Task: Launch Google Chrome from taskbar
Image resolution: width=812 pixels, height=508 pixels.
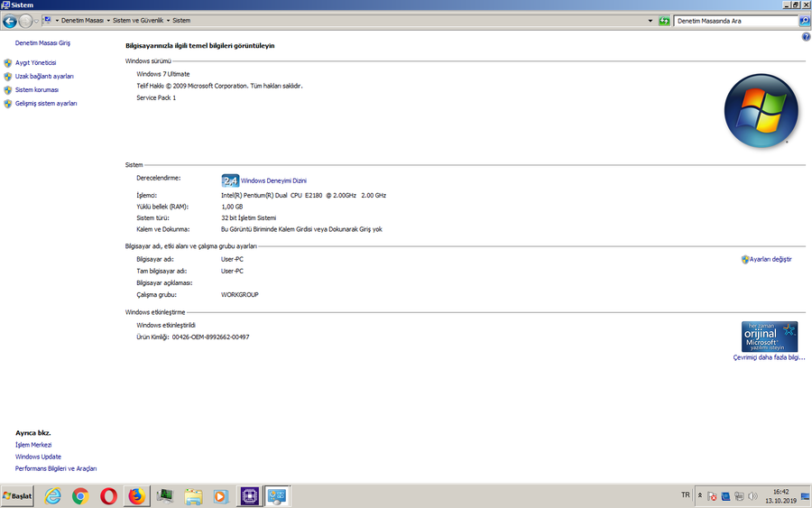Action: tap(80, 496)
